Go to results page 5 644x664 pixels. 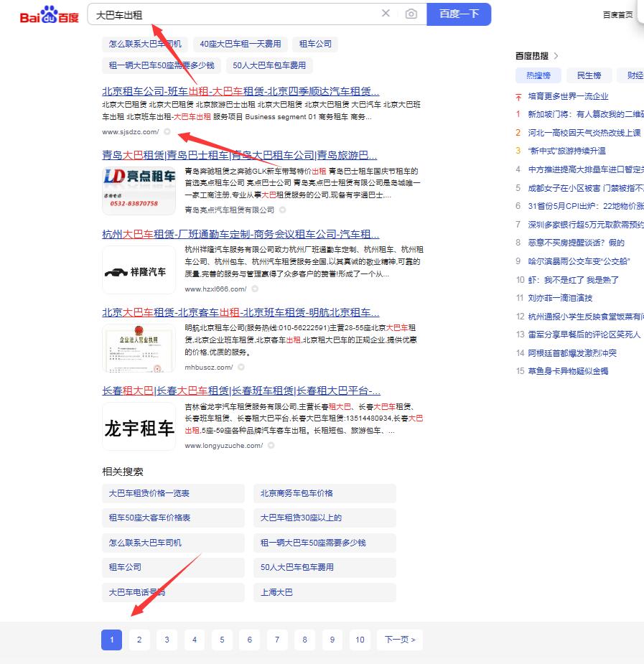[222, 640]
